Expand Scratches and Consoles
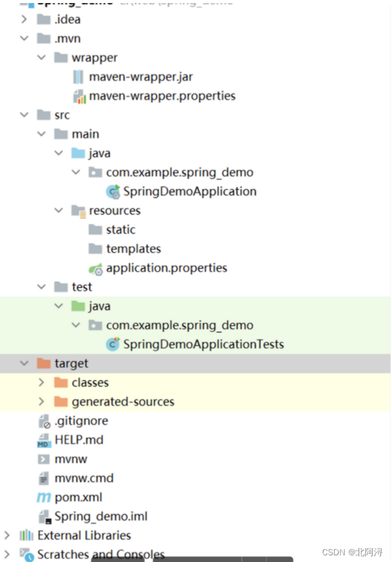Image resolution: width=392 pixels, height=562 pixels. (7, 554)
